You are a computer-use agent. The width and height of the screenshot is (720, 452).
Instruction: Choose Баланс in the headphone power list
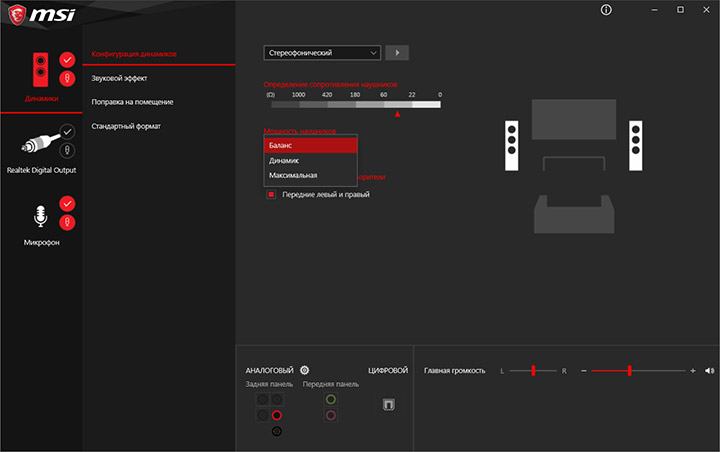pyautogui.click(x=310, y=145)
